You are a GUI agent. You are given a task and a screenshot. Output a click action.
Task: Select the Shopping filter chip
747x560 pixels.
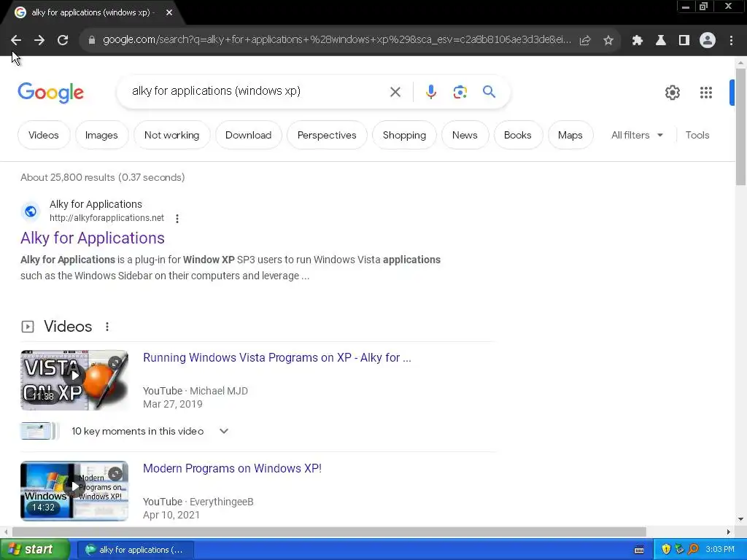(x=404, y=135)
